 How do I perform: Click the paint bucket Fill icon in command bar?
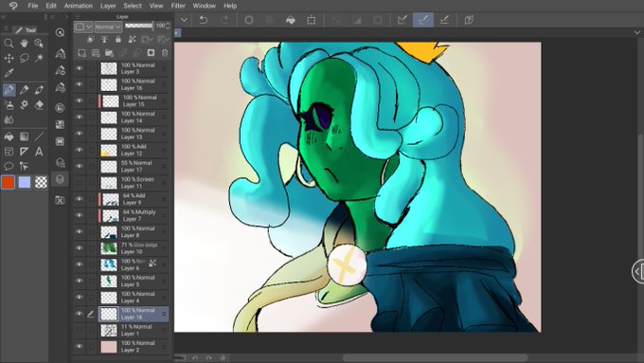click(x=291, y=20)
